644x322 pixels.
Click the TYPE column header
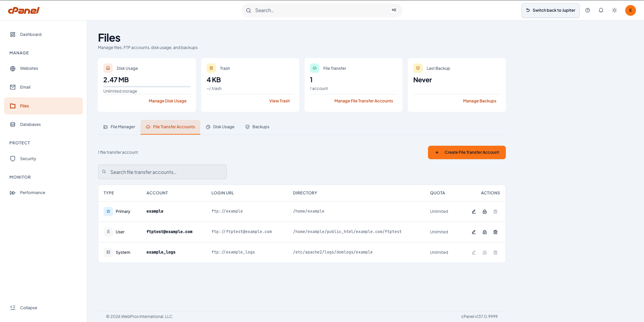pyautogui.click(x=109, y=193)
